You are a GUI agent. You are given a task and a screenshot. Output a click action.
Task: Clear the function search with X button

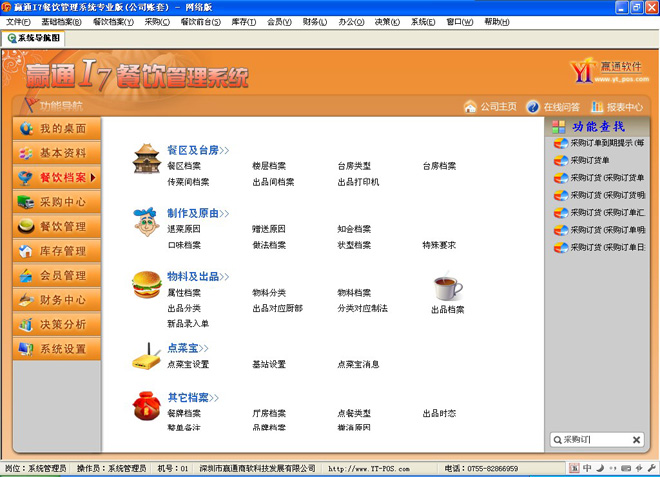coord(636,439)
